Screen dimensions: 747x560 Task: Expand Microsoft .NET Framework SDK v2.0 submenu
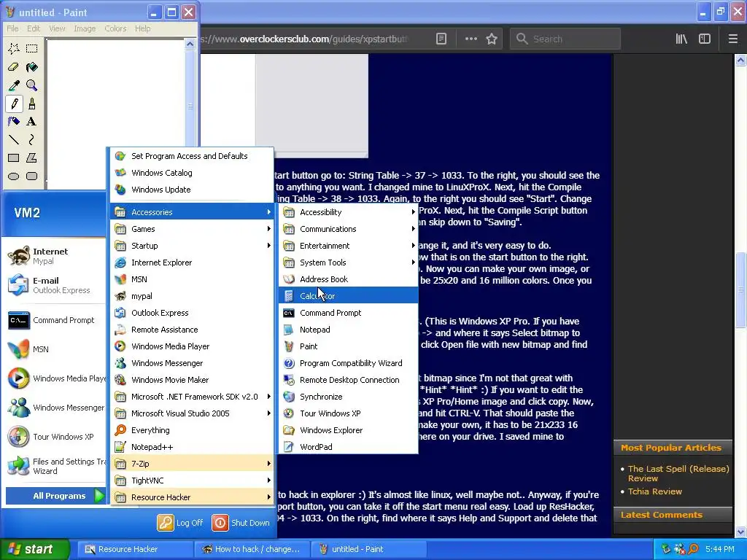coord(193,397)
